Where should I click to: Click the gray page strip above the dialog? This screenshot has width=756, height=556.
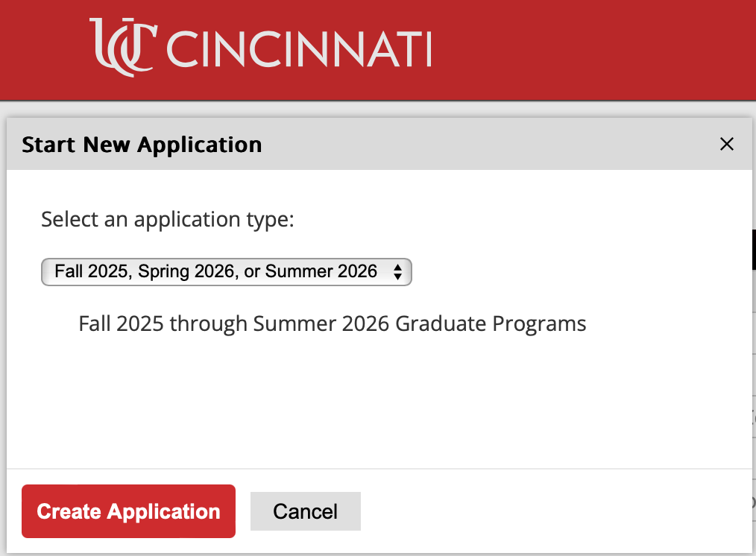pyautogui.click(x=373, y=109)
